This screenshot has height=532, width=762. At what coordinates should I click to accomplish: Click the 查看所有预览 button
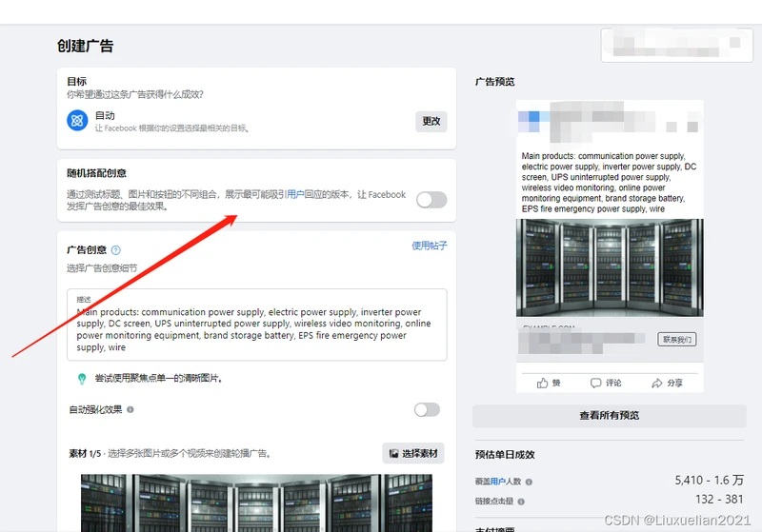[x=610, y=416]
